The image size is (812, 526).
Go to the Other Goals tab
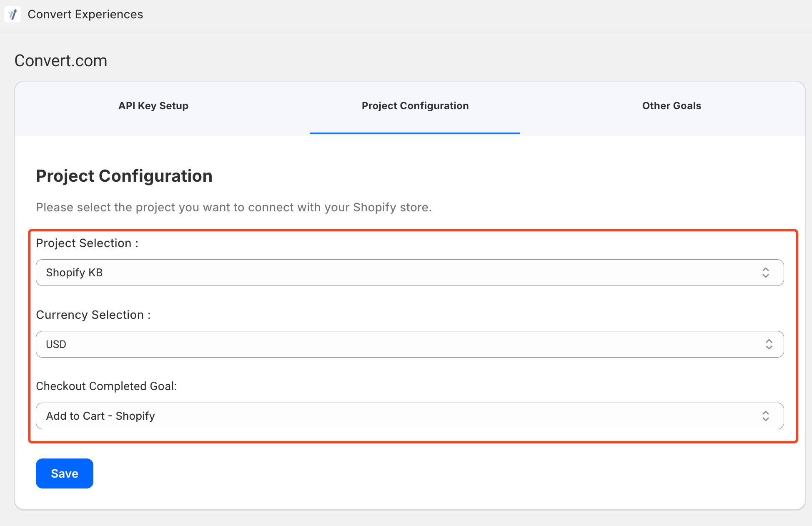(x=671, y=106)
